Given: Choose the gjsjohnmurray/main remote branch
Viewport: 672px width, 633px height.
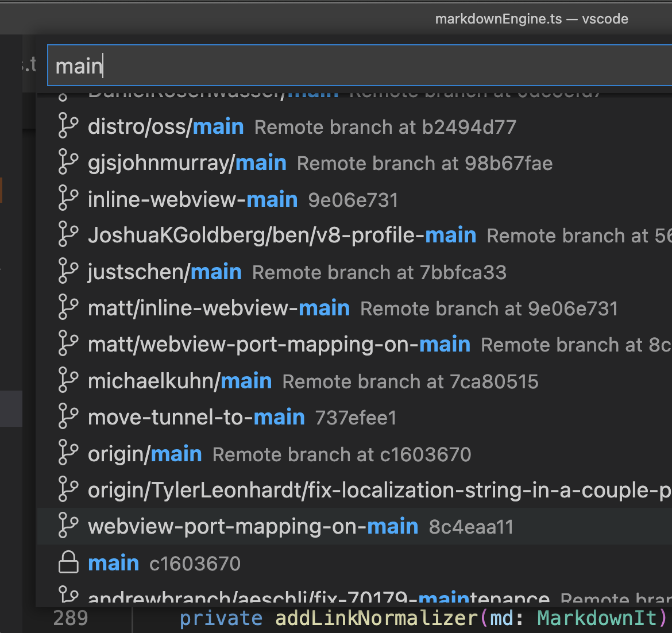Looking at the screenshot, I should coord(354,163).
